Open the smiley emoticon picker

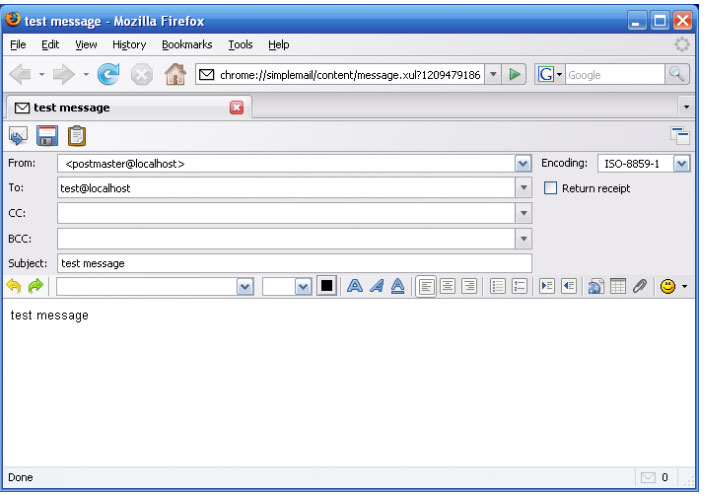pyautogui.click(x=668, y=287)
